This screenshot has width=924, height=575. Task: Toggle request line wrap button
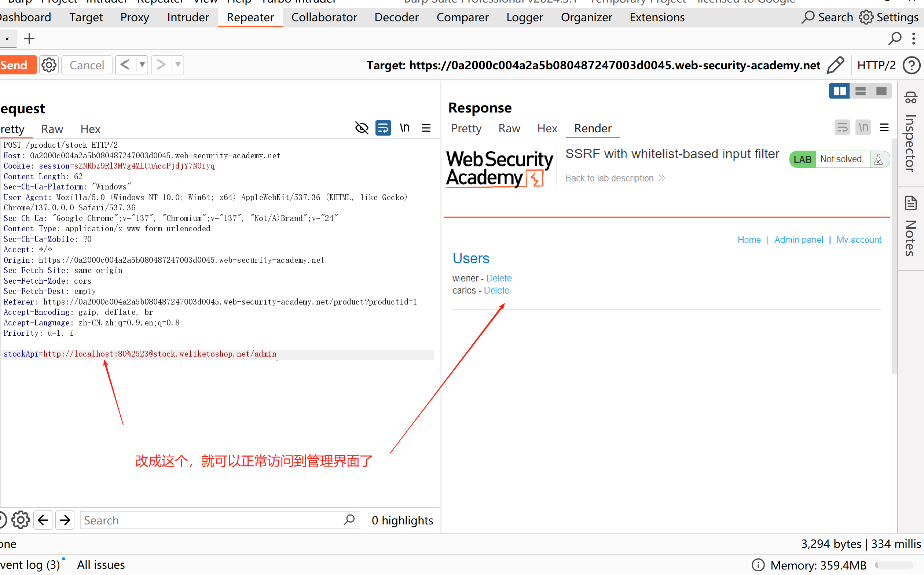[x=383, y=128]
